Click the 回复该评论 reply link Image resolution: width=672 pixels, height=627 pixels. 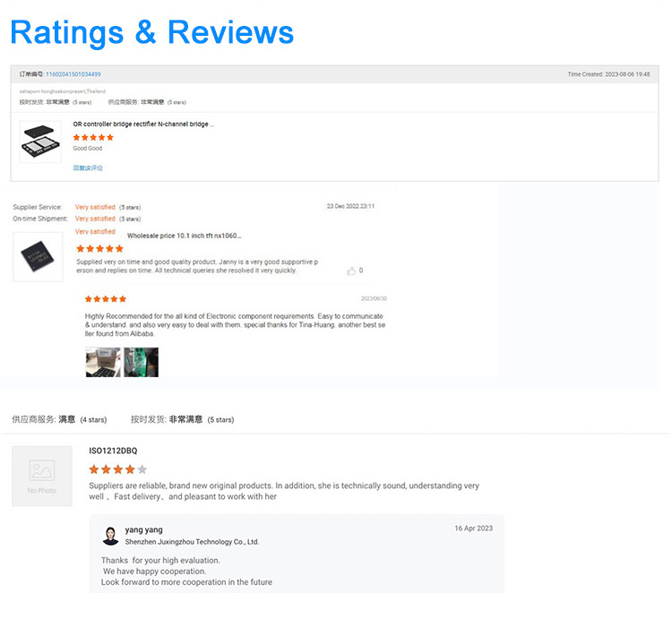[88, 167]
